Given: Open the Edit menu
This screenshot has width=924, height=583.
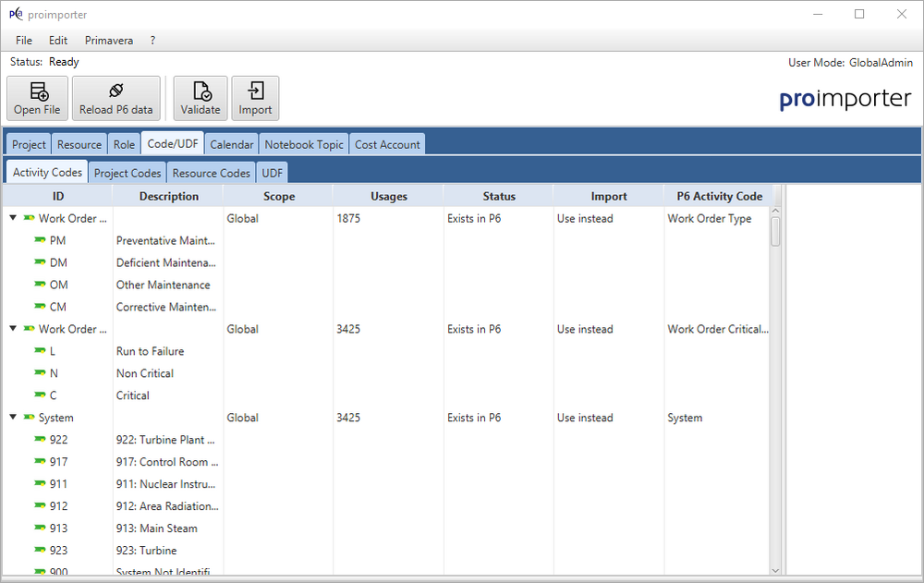Looking at the screenshot, I should point(58,41).
